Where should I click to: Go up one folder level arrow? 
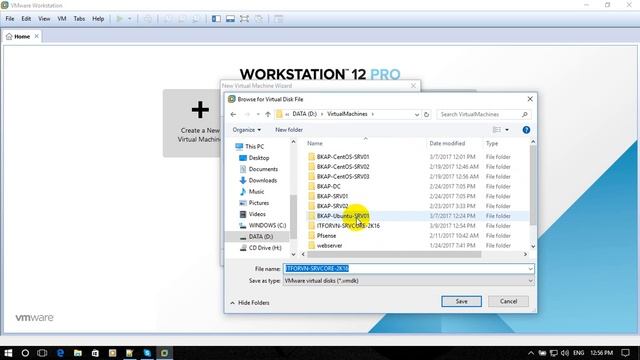click(268, 114)
